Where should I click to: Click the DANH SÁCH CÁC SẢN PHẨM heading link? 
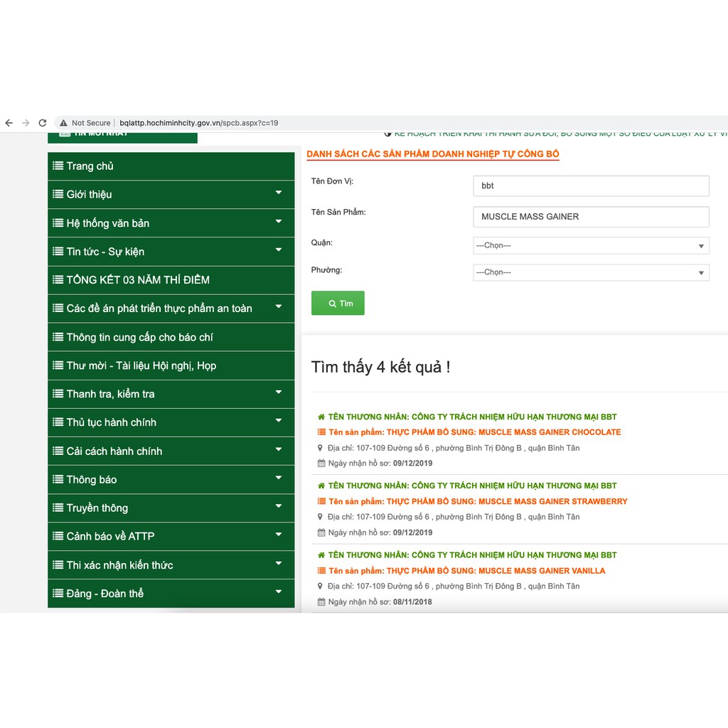tap(433, 154)
